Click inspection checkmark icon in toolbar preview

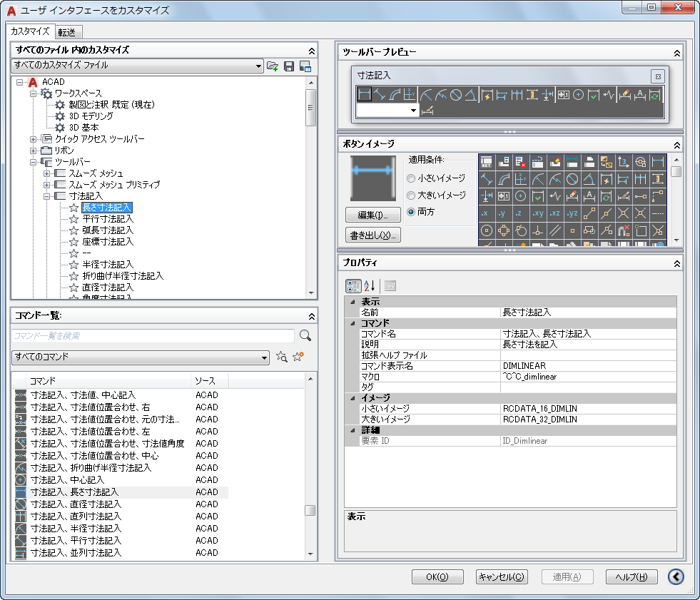point(593,95)
